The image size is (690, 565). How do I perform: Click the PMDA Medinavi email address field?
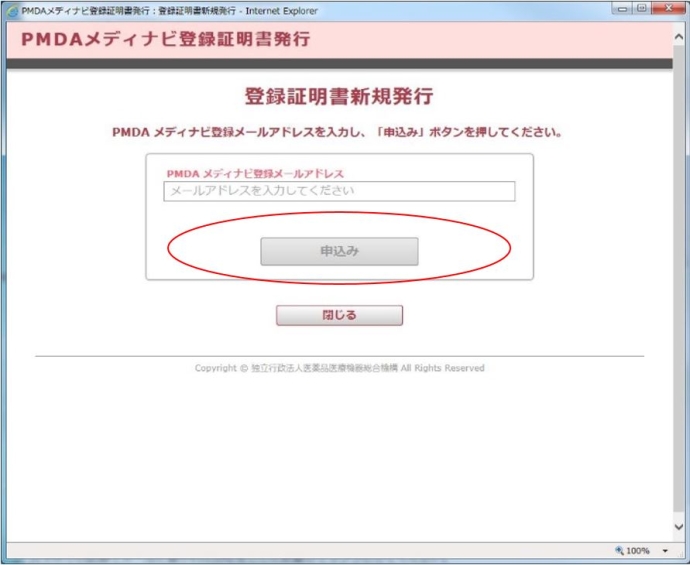click(339, 191)
